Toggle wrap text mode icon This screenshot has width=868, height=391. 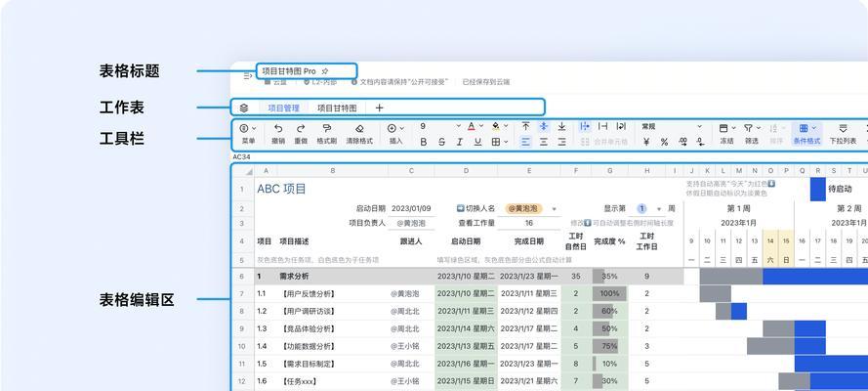click(621, 126)
